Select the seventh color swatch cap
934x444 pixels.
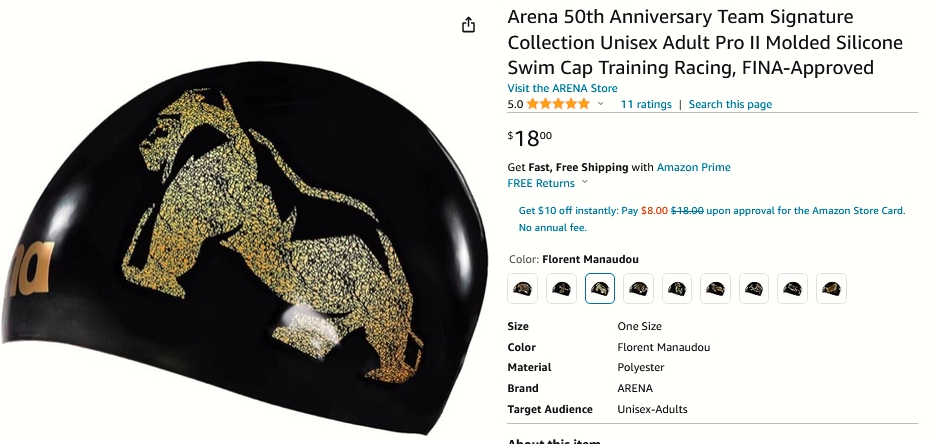click(x=754, y=288)
